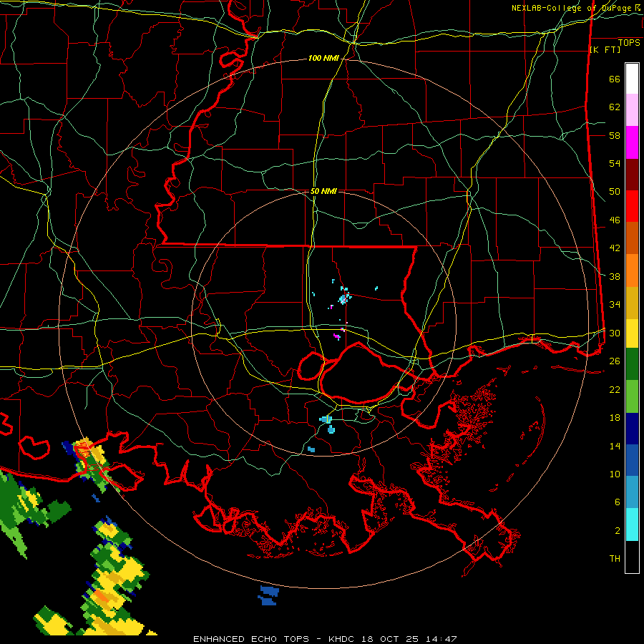
Task: Click the ENHANCED ECHO TOPS title text
Action: [x=251, y=639]
